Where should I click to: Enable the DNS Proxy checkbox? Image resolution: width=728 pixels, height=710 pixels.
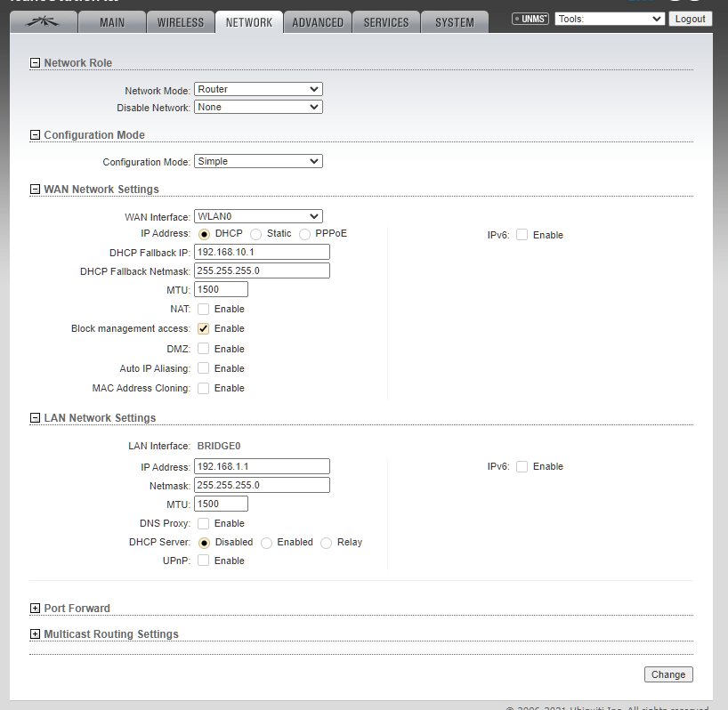coord(203,523)
